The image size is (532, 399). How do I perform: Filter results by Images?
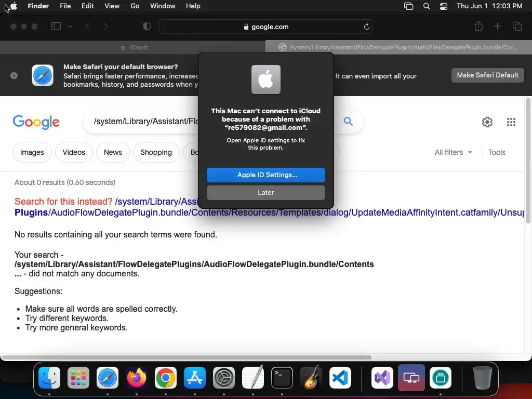(32, 152)
